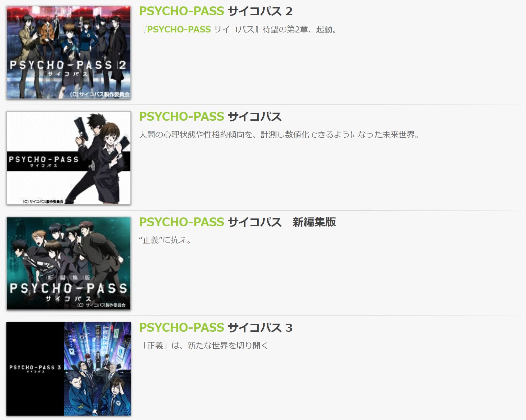Open the white-background first season thumbnail
526x420 pixels.
click(x=69, y=158)
